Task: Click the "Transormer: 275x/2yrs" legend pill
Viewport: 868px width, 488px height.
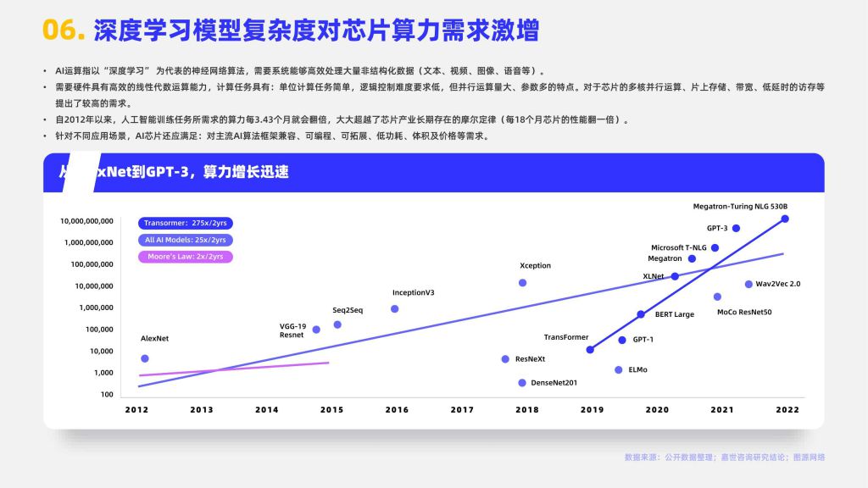Action: [186, 223]
